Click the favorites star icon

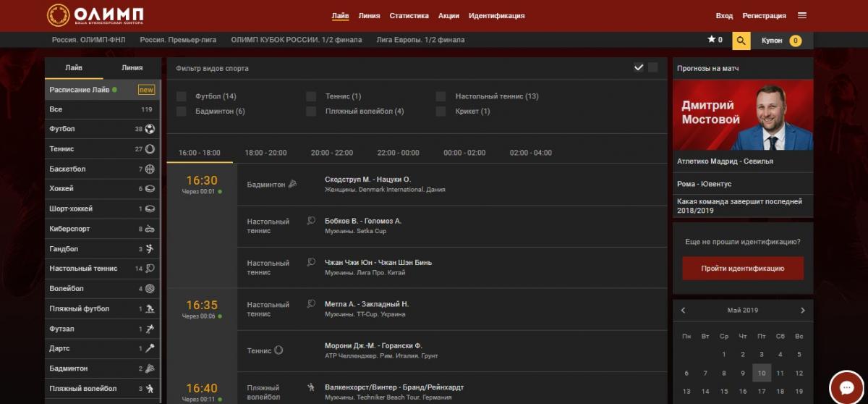[x=711, y=40]
